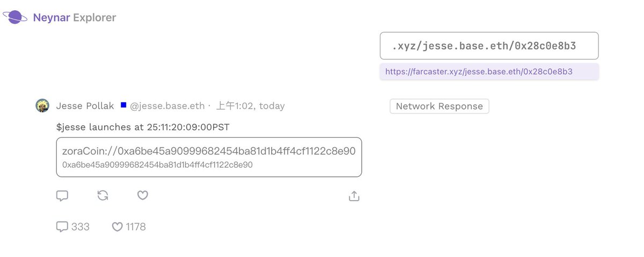Viewport: 644px width, 257px height.
Task: Click the Jesse Pollak display name
Action: click(x=85, y=106)
